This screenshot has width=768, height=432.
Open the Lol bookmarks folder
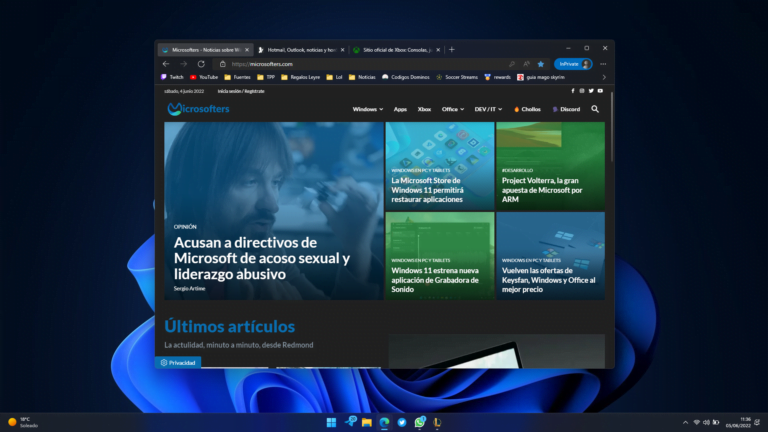point(334,77)
